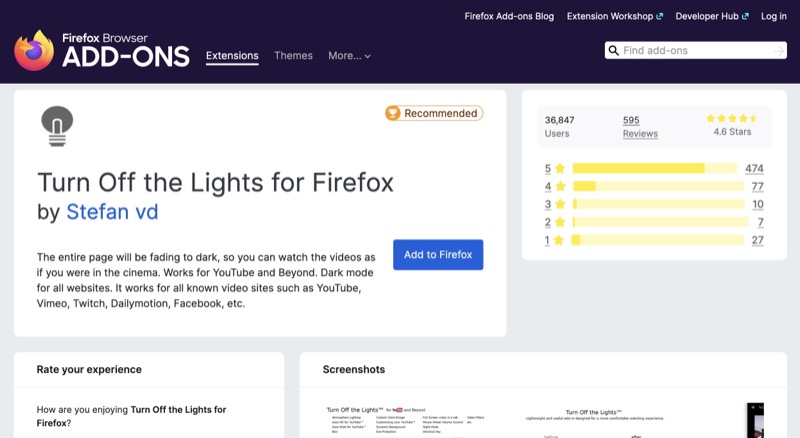Screen dimensions: 800x438
Task: Open the Extensions tab
Action: (232, 56)
